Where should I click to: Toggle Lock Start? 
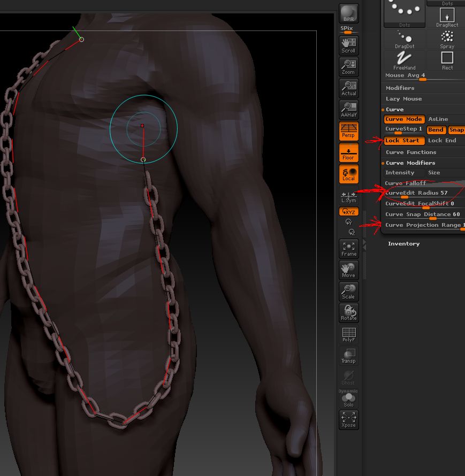point(404,141)
